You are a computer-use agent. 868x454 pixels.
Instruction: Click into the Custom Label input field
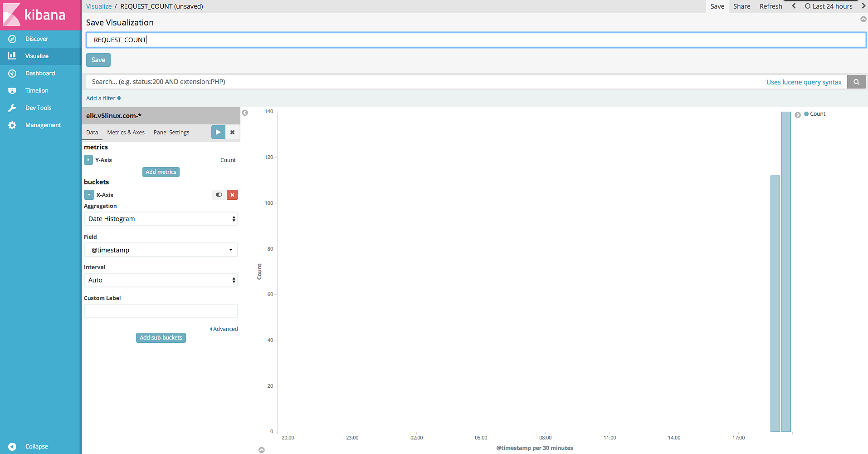(x=161, y=311)
